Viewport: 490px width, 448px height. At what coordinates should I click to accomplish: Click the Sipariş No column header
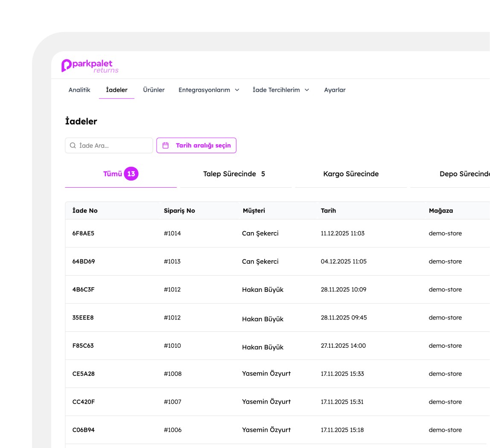pyautogui.click(x=179, y=211)
